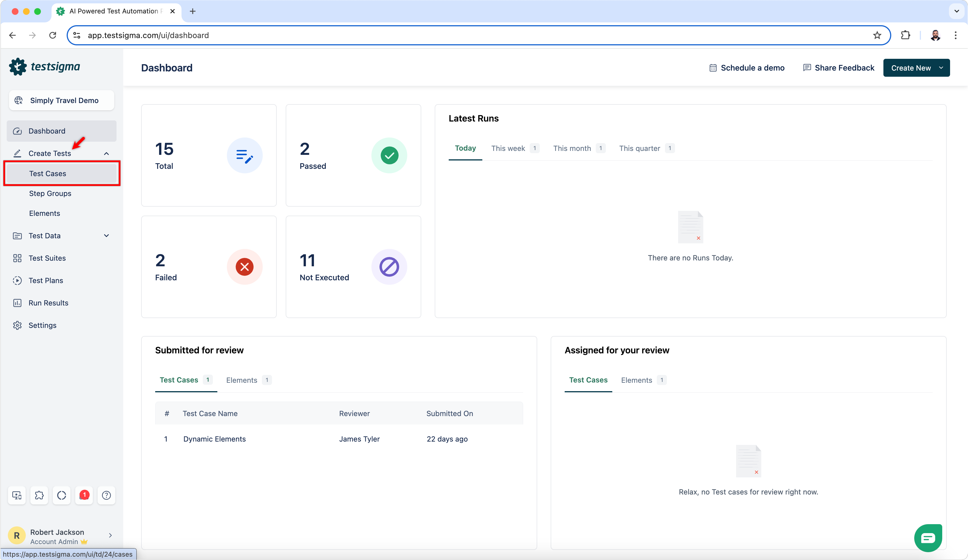Click the notifications icon with red badge

click(x=84, y=496)
